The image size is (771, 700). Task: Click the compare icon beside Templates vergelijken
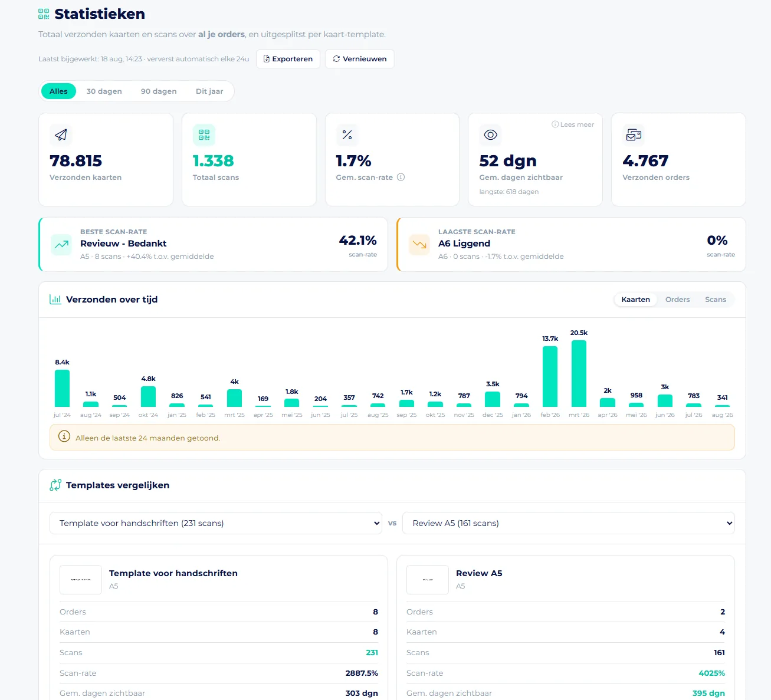(x=55, y=485)
